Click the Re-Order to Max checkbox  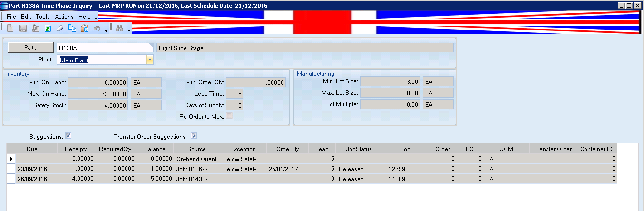tap(229, 116)
